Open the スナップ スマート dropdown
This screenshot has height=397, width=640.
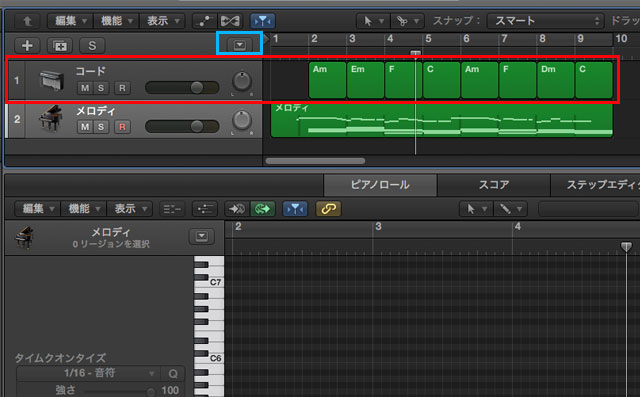pos(545,21)
